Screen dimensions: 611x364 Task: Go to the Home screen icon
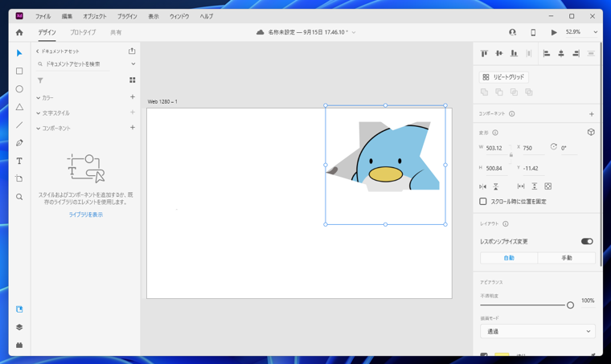[19, 32]
